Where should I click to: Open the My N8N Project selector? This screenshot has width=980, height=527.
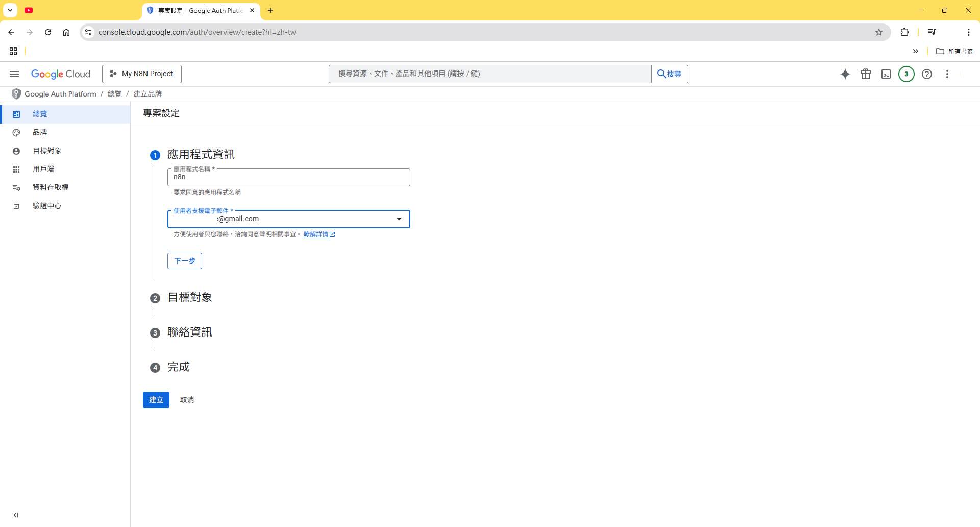[x=142, y=74]
